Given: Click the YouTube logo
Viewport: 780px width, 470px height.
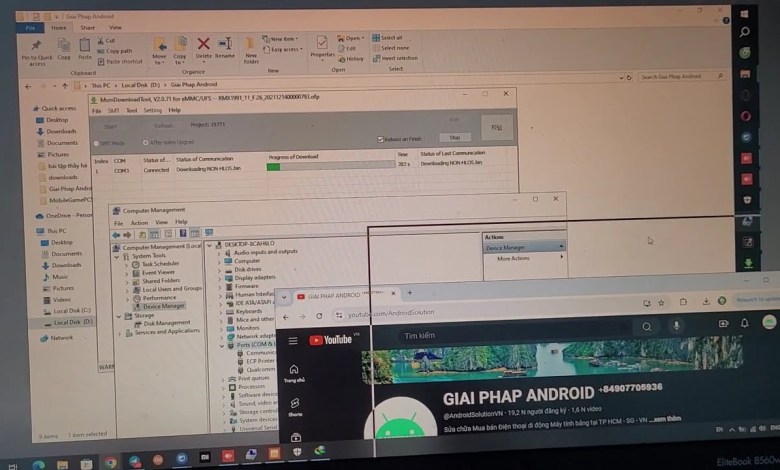Looking at the screenshot, I should 331,340.
